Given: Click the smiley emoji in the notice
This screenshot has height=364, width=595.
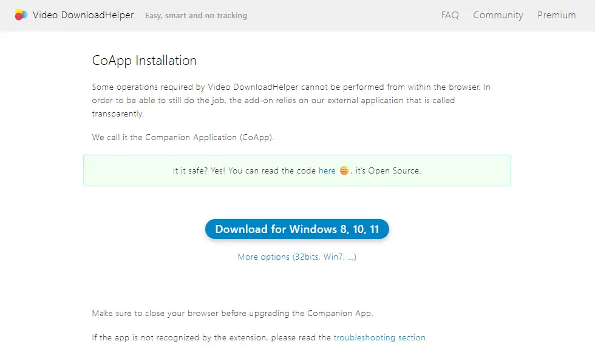Looking at the screenshot, I should (344, 170).
